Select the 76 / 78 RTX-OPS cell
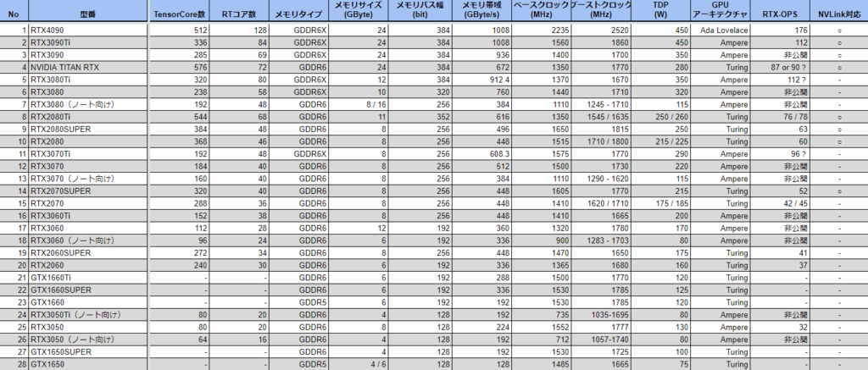The height and width of the screenshot is (370, 868). (781, 117)
